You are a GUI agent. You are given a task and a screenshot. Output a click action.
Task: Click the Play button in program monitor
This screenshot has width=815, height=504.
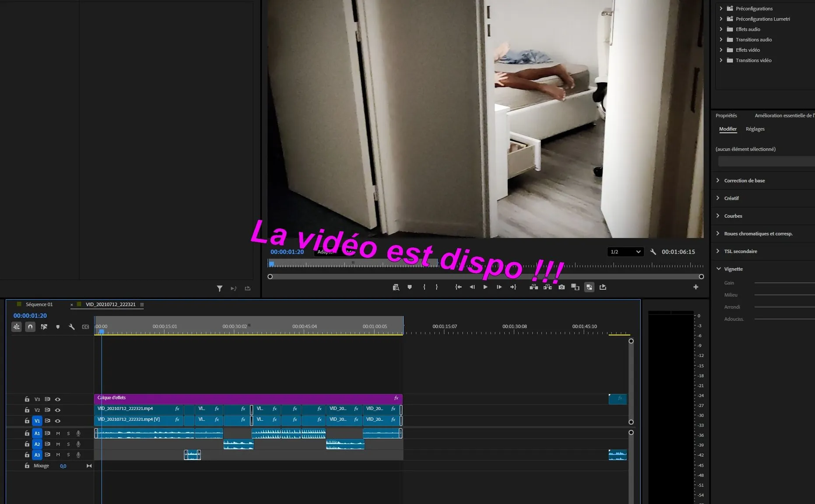coord(485,287)
